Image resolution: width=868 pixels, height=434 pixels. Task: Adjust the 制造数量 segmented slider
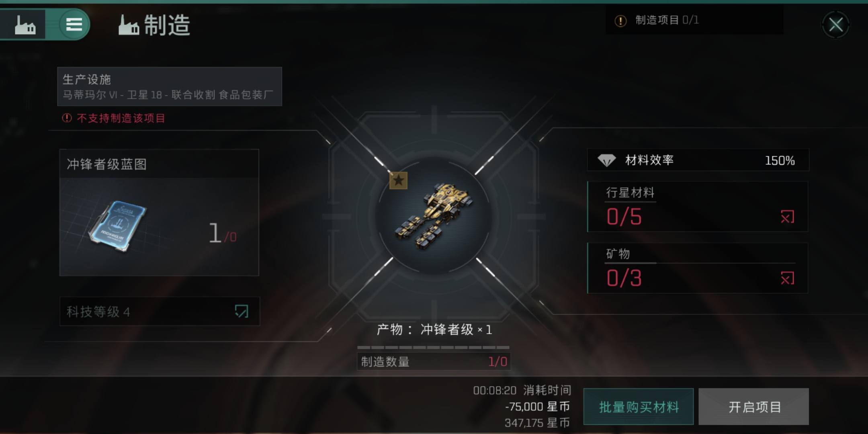pyautogui.click(x=433, y=347)
